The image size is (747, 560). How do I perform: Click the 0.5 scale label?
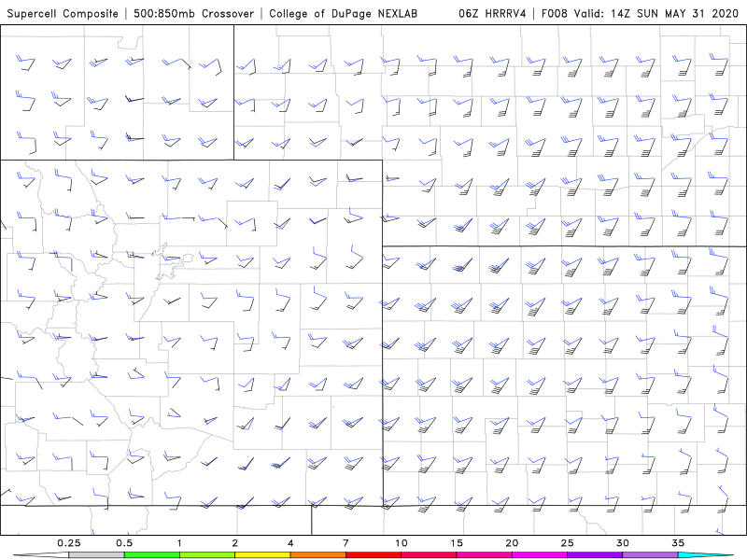pos(124,543)
